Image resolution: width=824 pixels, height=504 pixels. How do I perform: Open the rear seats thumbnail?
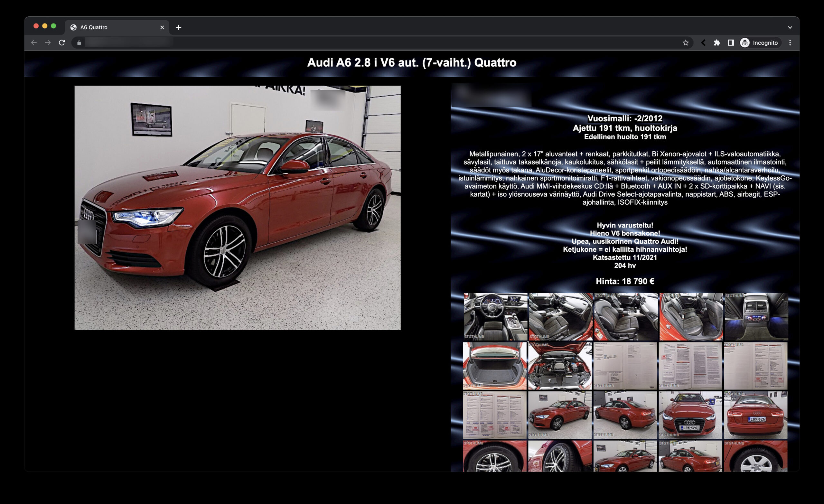(x=691, y=317)
